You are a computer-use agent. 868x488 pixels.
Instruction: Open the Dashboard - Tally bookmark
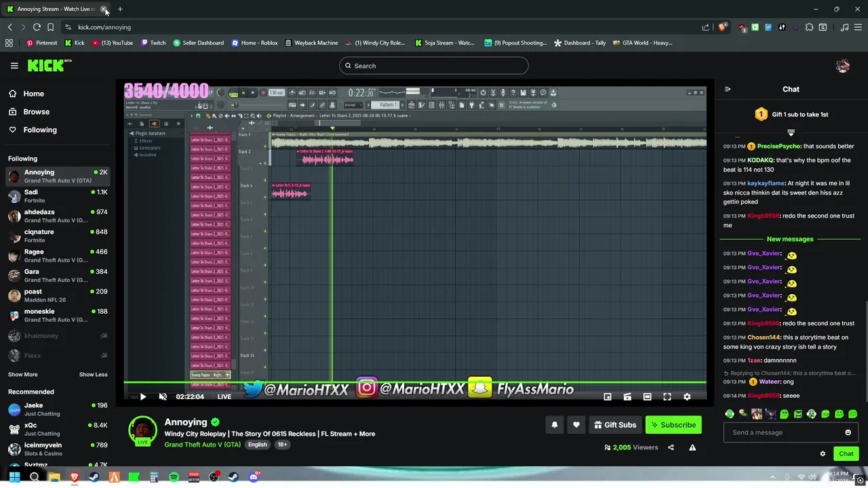coord(580,43)
